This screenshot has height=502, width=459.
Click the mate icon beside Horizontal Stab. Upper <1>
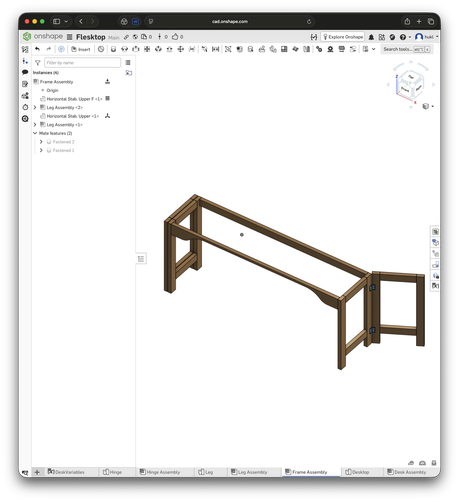point(107,116)
